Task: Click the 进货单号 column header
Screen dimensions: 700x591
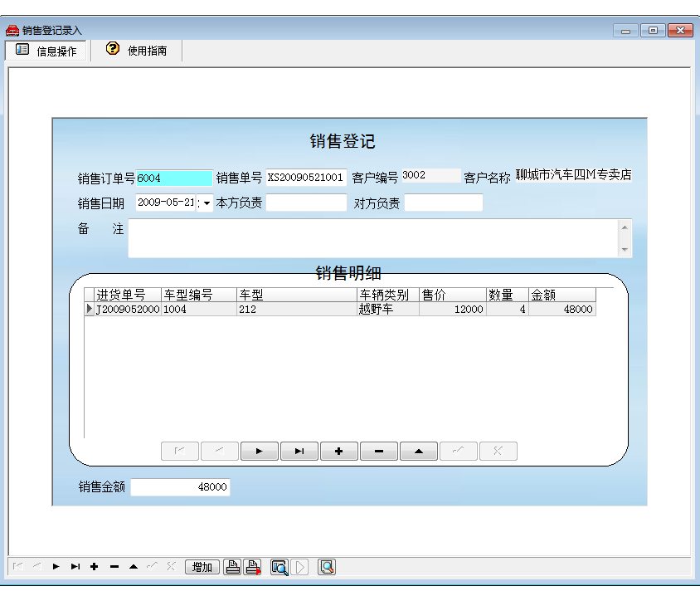Action: tap(127, 295)
